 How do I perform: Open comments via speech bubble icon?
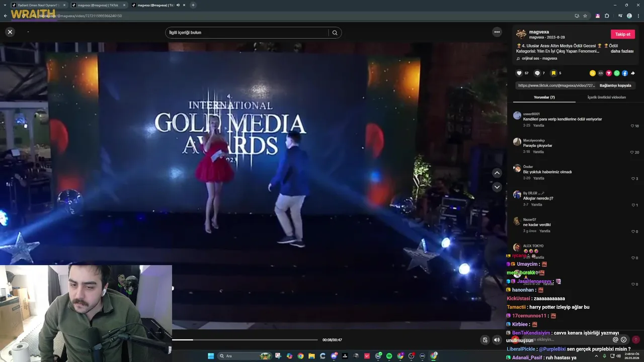tap(537, 73)
